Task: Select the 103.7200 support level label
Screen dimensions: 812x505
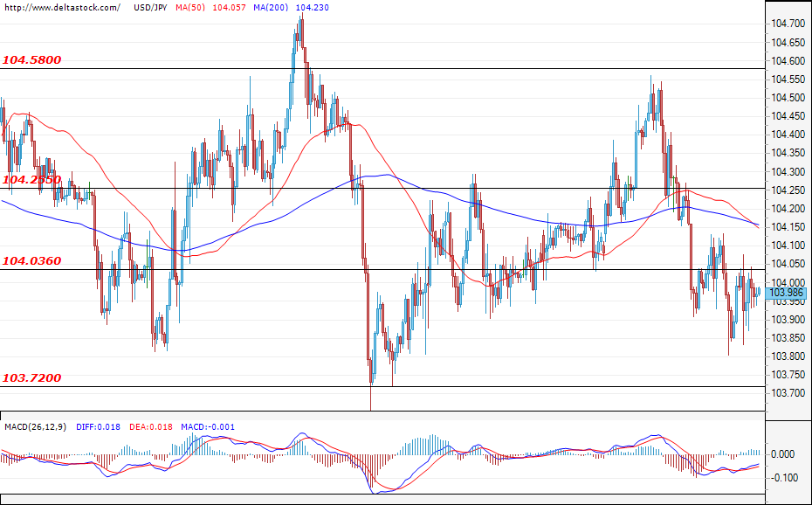Action: (32, 377)
